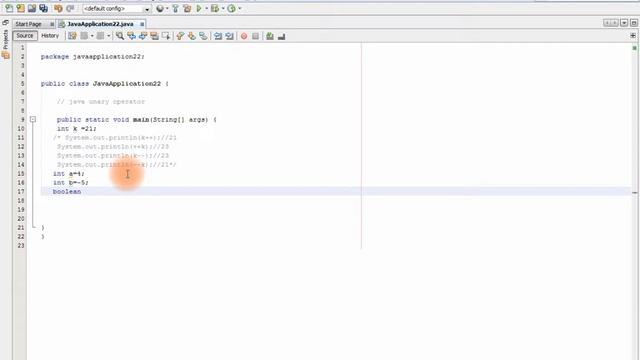Viewport: 640px width, 360px height.
Task: Click the green error stripe indicator
Action: click(635, 48)
